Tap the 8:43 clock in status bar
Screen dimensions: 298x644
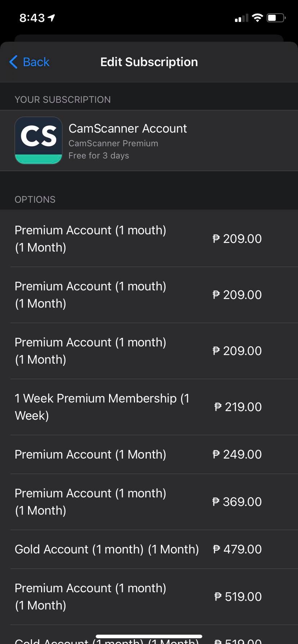(x=32, y=18)
